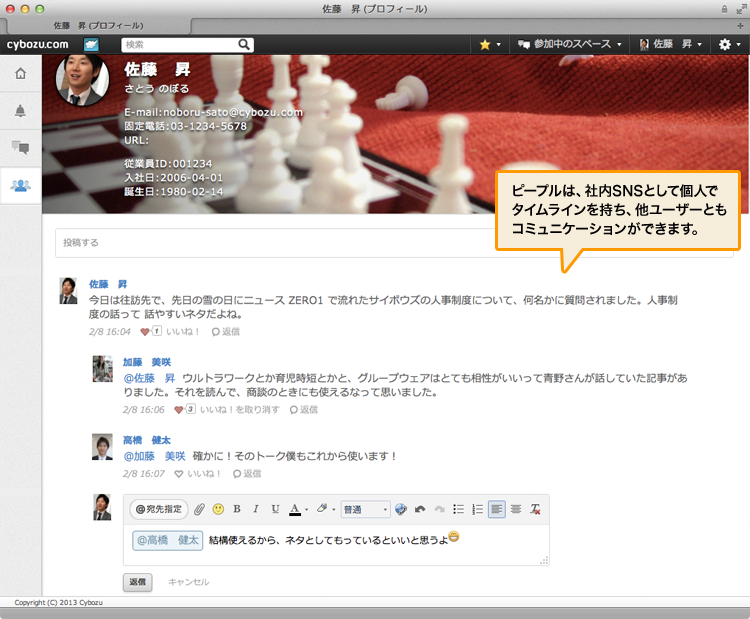Expand the settings gear menu
This screenshot has width=750, height=619.
pos(729,44)
